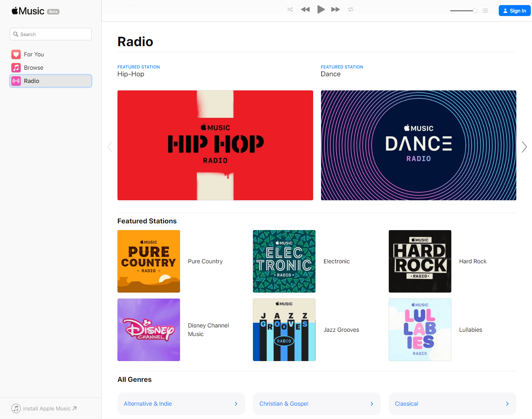Click the Search input field
Image resolution: width=532 pixels, height=419 pixels.
50,34
